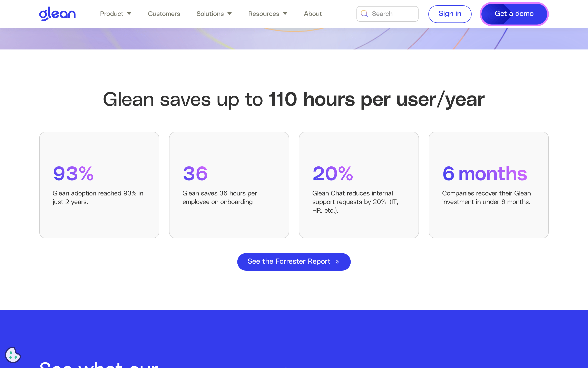This screenshot has height=368, width=588.
Task: Click 'Companies recover their Glean investment' text
Action: pyautogui.click(x=487, y=197)
